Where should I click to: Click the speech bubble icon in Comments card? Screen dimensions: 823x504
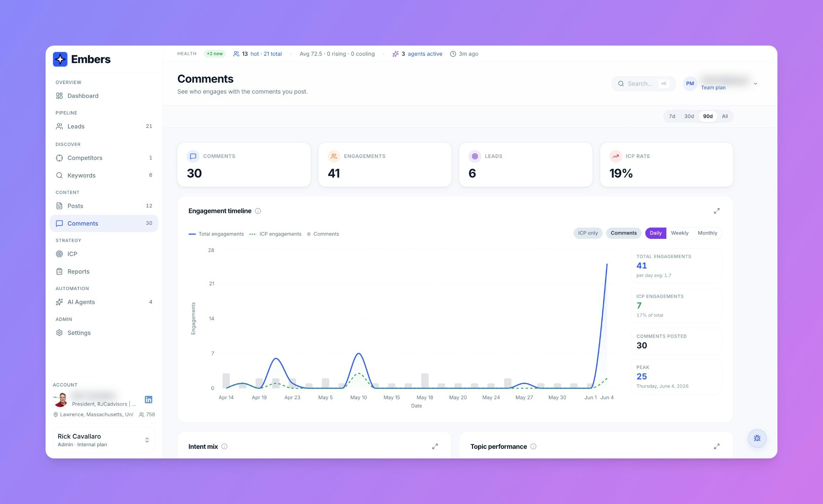point(193,156)
